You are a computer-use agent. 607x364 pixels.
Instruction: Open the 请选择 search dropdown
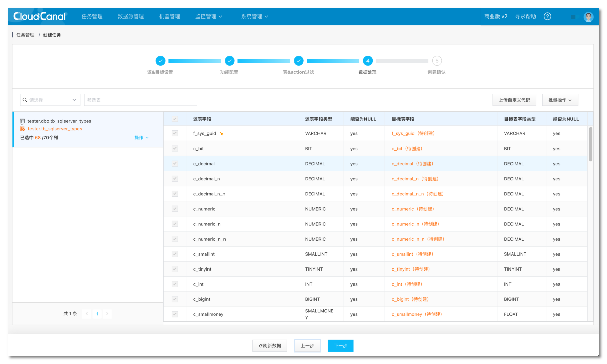tap(50, 100)
